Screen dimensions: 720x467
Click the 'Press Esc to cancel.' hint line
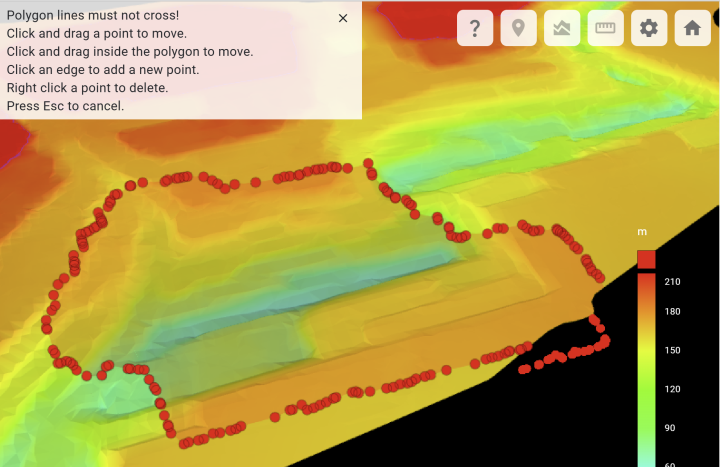tap(65, 106)
